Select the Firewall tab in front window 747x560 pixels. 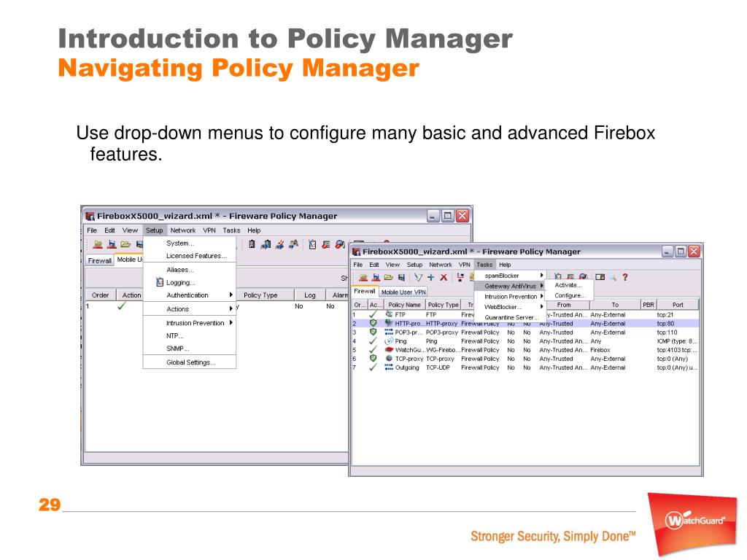[365, 291]
